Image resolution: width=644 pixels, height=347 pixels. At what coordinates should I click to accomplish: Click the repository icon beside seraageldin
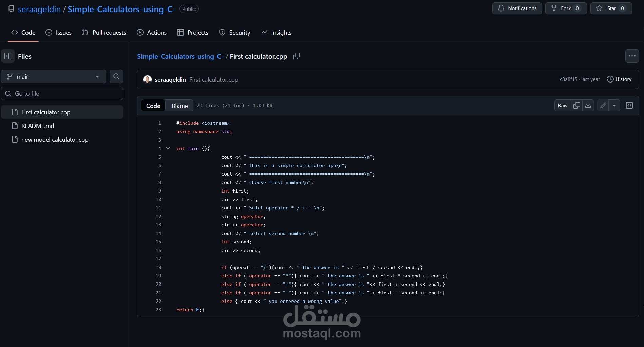click(11, 9)
